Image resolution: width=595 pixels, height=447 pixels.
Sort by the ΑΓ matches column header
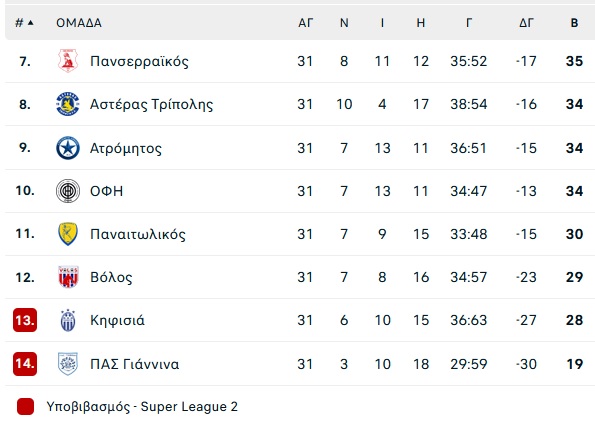[305, 23]
